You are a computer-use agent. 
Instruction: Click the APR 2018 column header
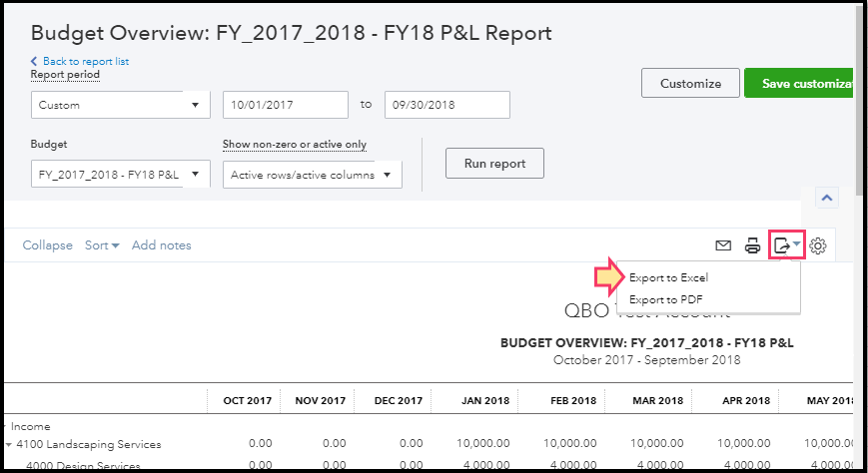(x=746, y=400)
